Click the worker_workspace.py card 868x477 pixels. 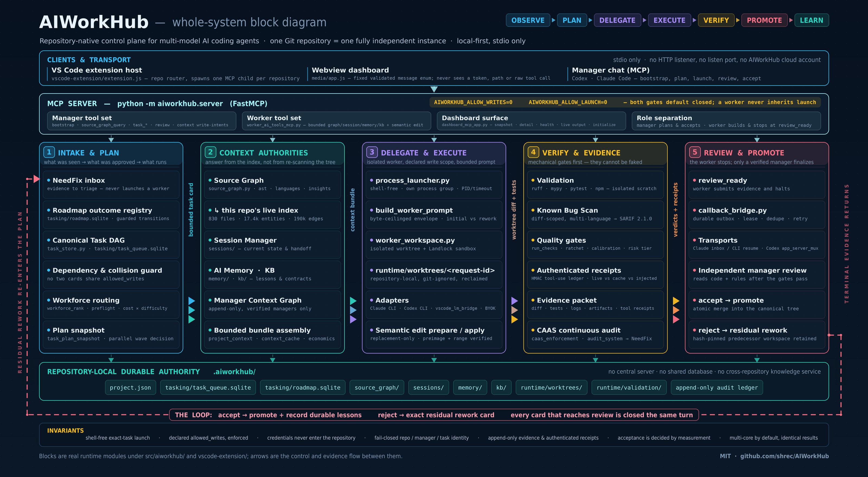[x=434, y=244]
